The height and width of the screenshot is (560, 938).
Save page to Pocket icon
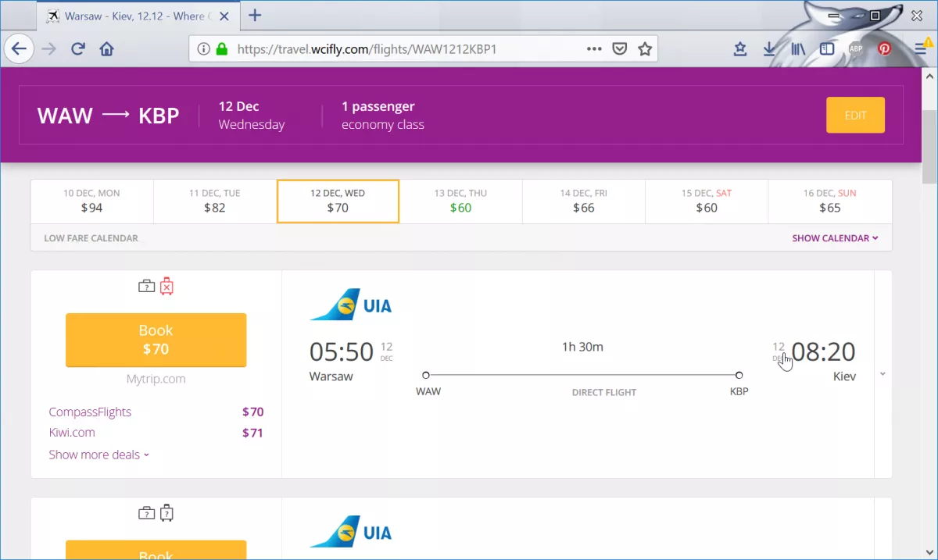[619, 49]
